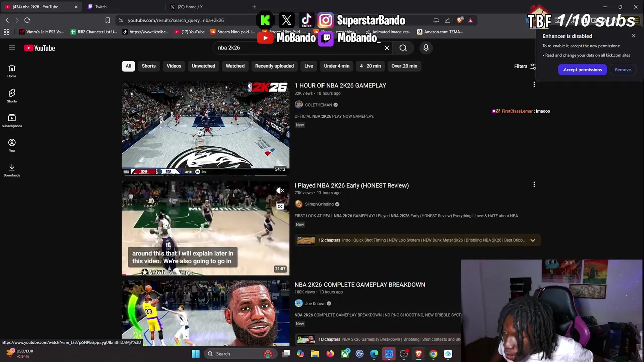Open Vimm's Lair bookmark
Image resolution: width=644 pixels, height=362 pixels.
pyautogui.click(x=41, y=32)
